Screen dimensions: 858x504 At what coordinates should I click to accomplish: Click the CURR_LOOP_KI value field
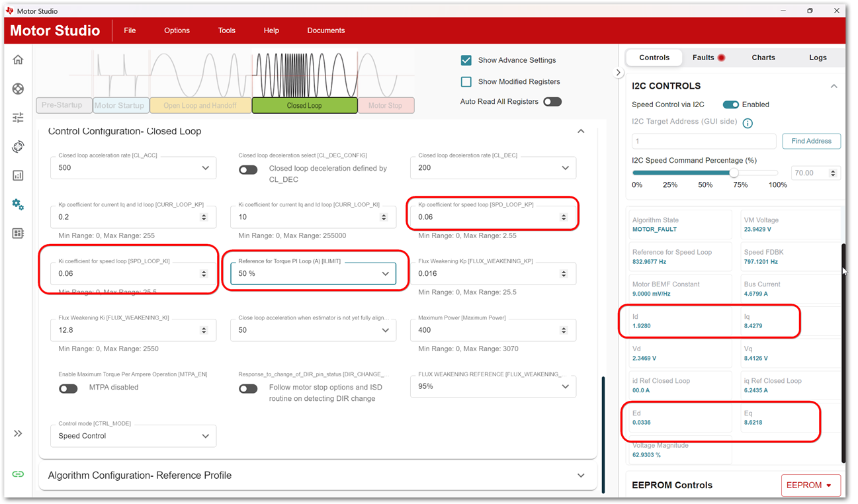(313, 217)
